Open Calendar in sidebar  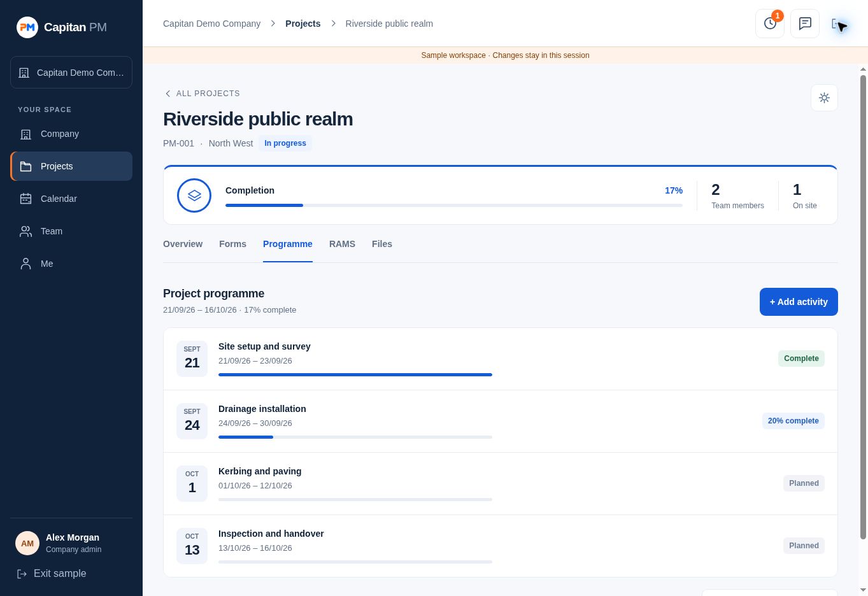71,199
